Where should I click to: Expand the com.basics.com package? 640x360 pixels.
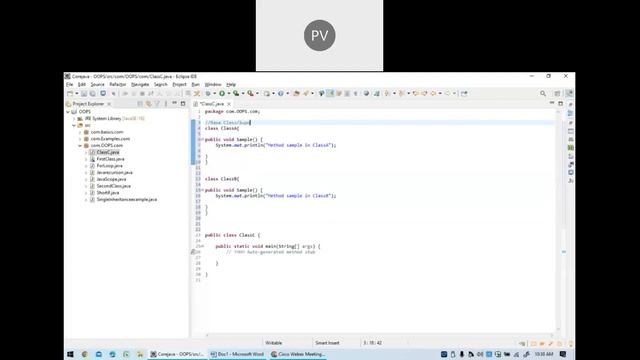[80, 132]
